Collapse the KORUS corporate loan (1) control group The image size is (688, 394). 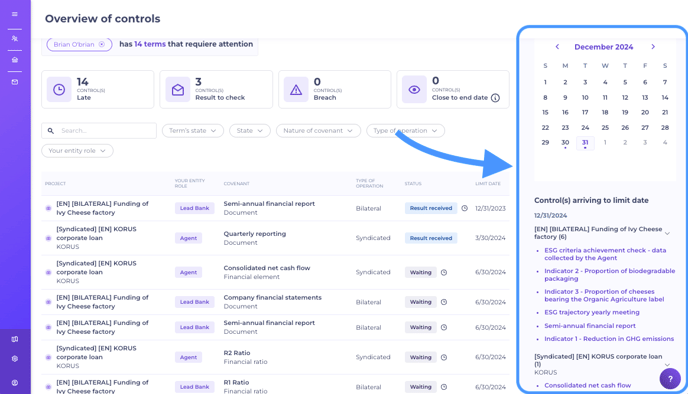(x=667, y=365)
